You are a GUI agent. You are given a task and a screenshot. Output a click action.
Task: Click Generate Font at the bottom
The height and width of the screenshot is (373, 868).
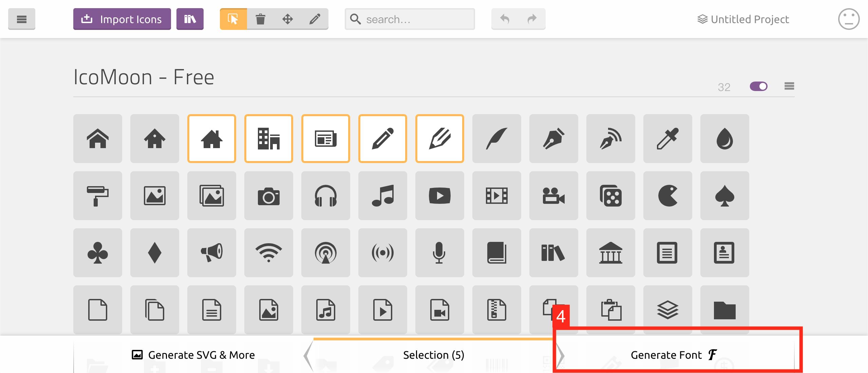tap(674, 355)
